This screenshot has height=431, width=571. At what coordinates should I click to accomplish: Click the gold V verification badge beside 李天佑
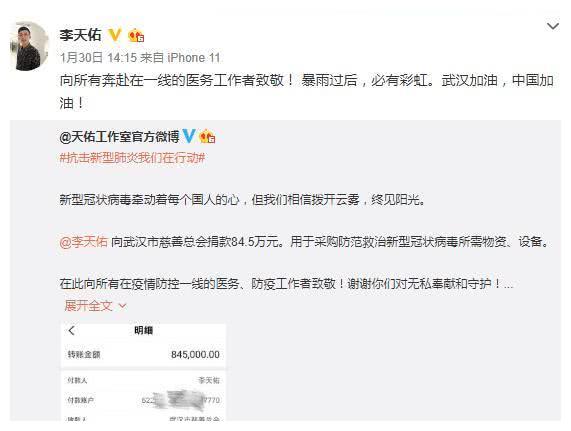click(x=115, y=35)
